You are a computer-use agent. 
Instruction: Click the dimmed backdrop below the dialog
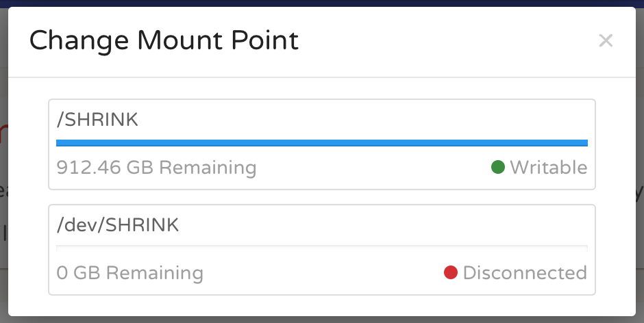pos(321,320)
